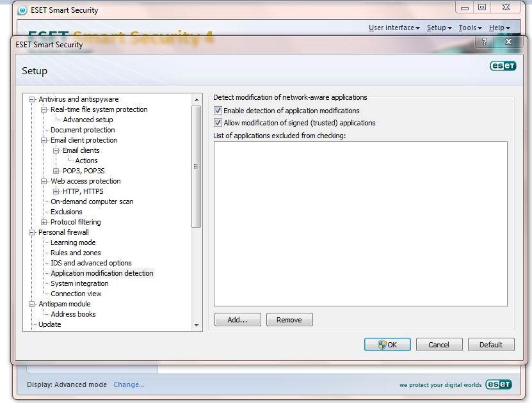Collapse the Email client protection node
The height and width of the screenshot is (403, 532).
(x=44, y=140)
